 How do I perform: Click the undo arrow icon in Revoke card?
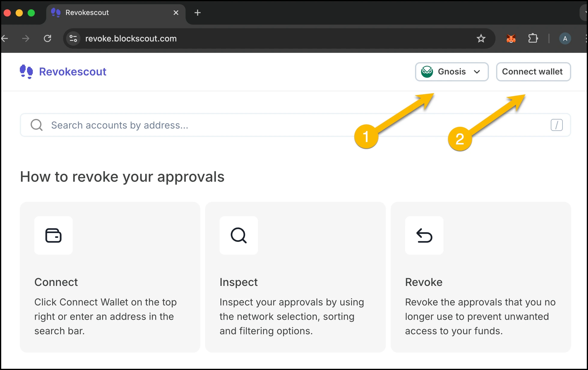pyautogui.click(x=424, y=235)
